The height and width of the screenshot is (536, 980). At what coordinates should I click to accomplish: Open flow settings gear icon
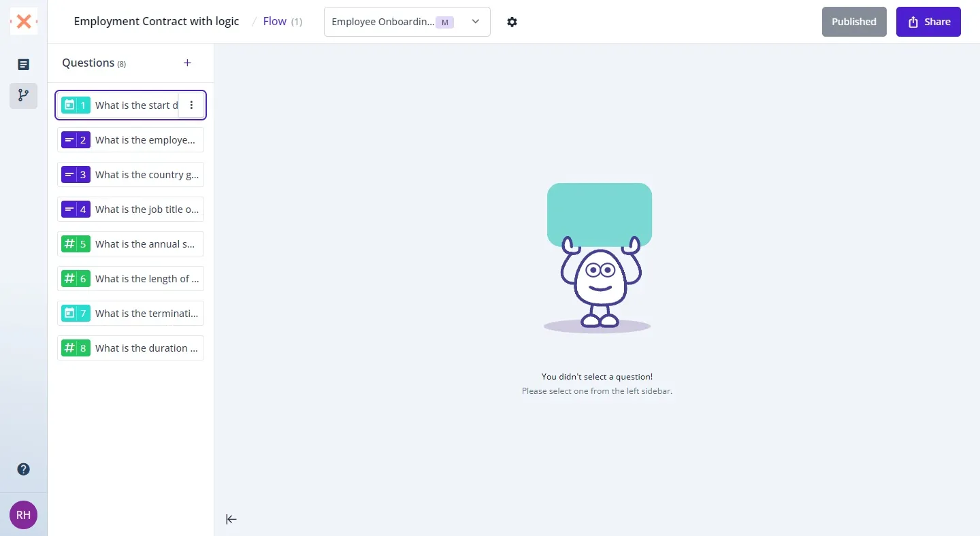(512, 22)
